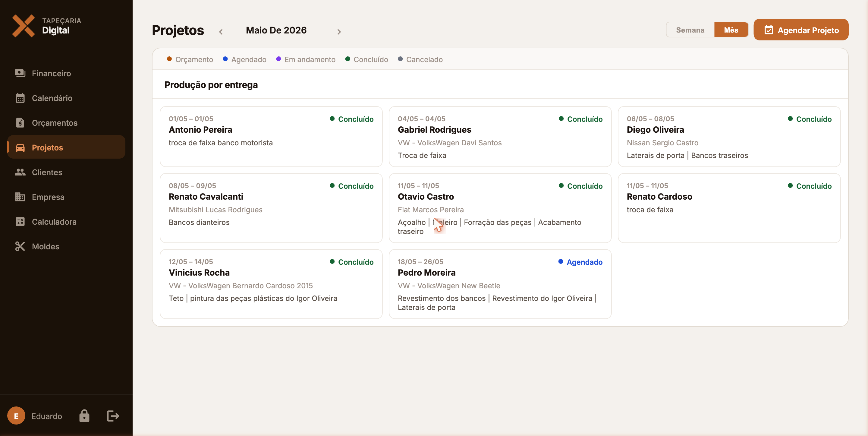This screenshot has height=436, width=868.
Task: Click the gray Cancelado legend dot
Action: pos(400,59)
